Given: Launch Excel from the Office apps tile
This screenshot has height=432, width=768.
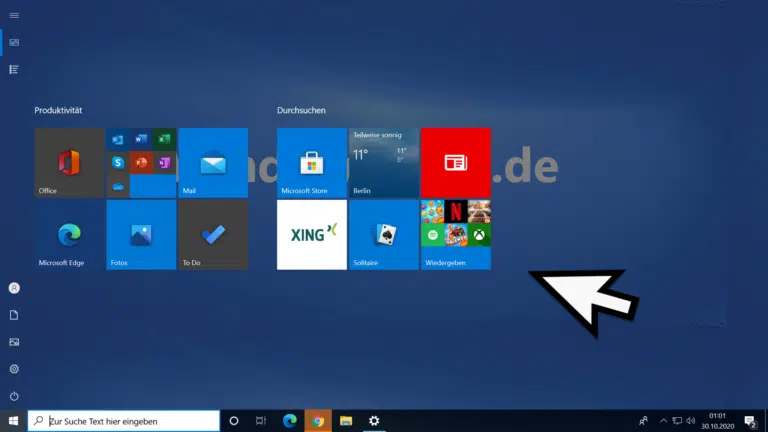Looking at the screenshot, I should pos(164,140).
